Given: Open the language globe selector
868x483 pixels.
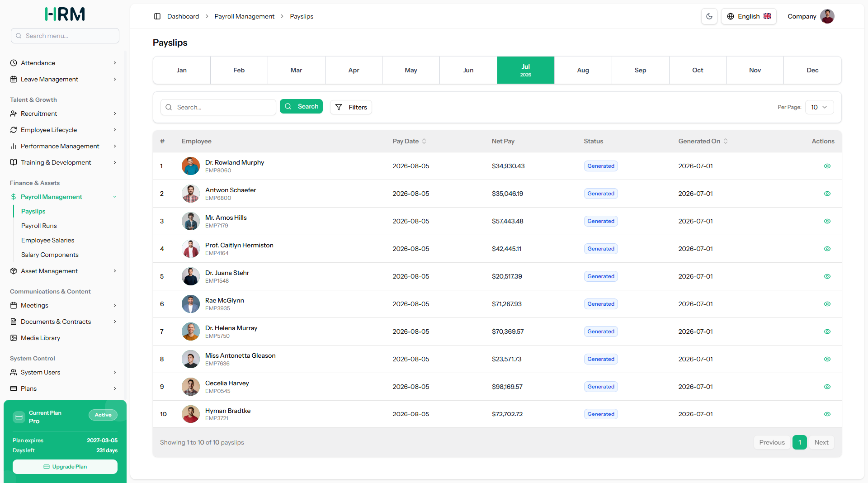Looking at the screenshot, I should pyautogui.click(x=748, y=16).
